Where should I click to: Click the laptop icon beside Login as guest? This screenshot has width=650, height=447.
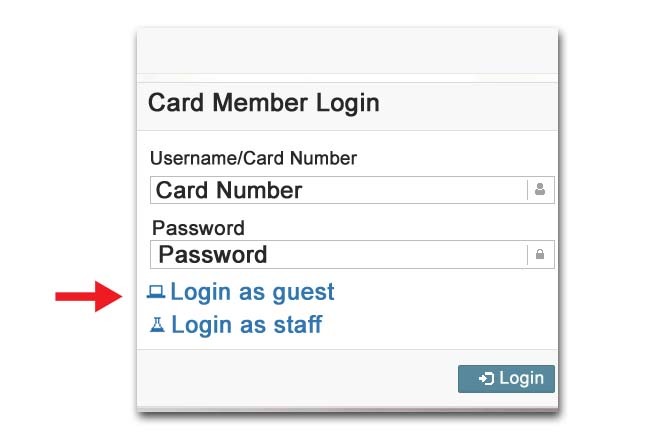156,292
